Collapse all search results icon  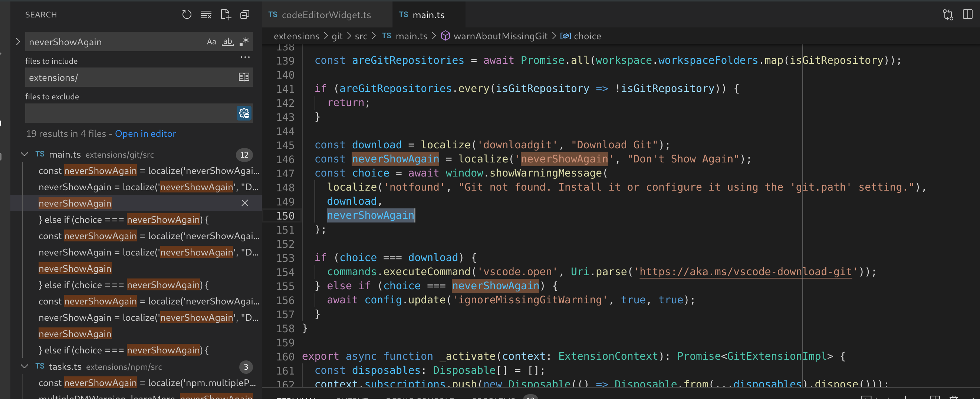point(245,15)
